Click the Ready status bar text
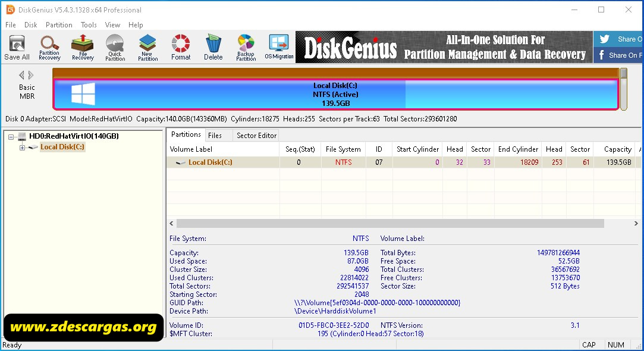 [12, 345]
